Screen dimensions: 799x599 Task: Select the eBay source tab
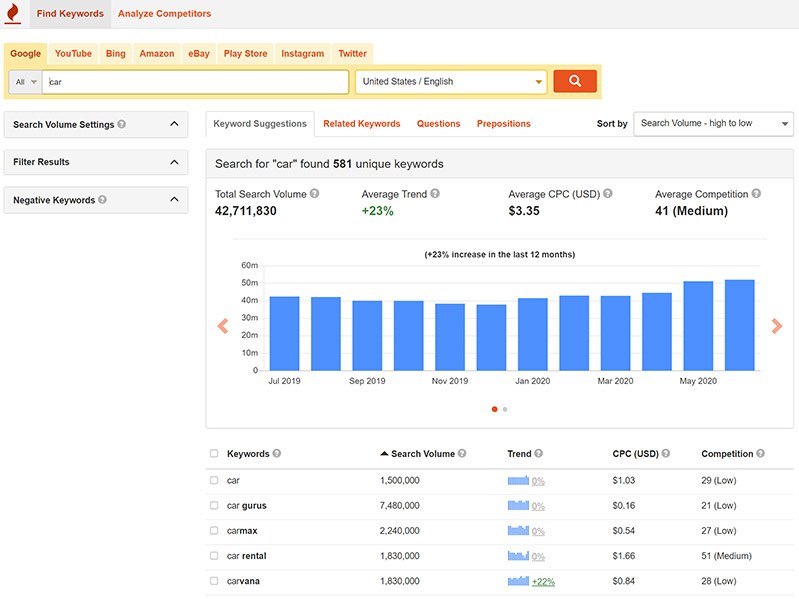click(199, 53)
